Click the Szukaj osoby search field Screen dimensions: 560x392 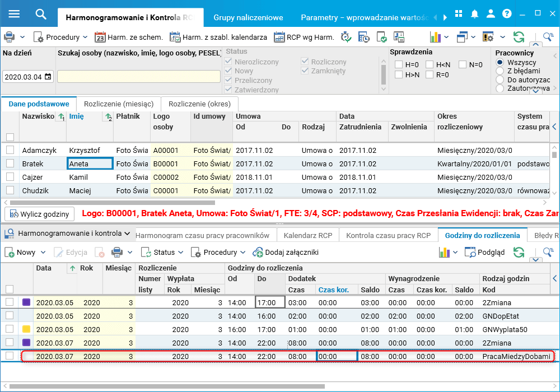[x=138, y=77]
